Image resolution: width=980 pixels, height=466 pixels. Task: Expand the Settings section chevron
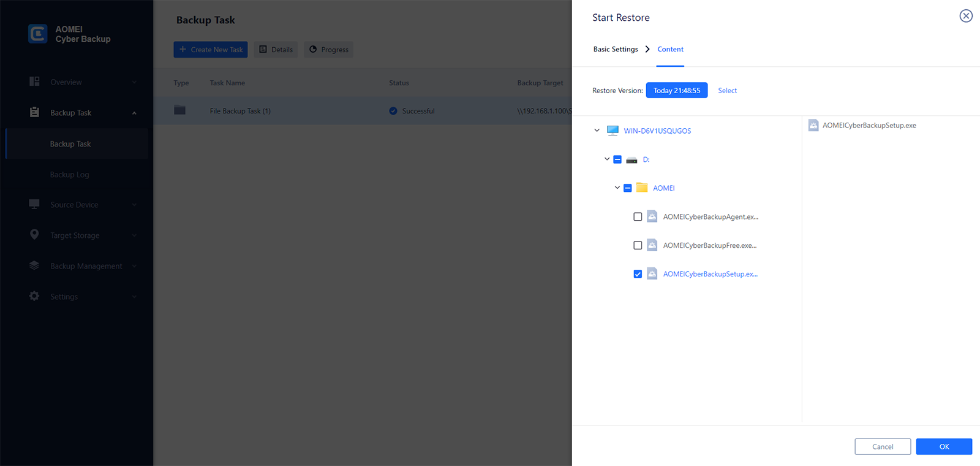[x=134, y=297]
